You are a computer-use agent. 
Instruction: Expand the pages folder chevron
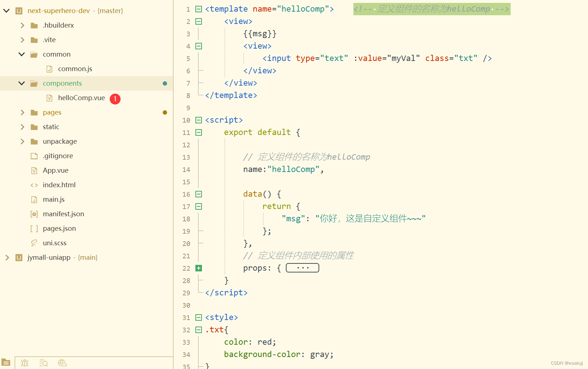click(x=22, y=112)
